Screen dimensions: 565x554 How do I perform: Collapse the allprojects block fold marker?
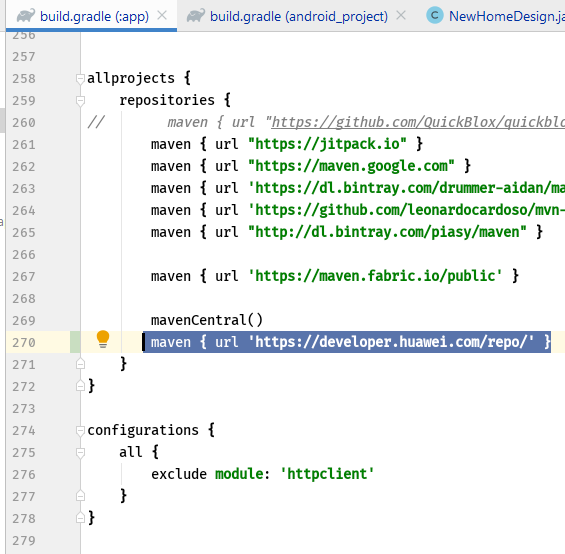pyautogui.click(x=80, y=79)
